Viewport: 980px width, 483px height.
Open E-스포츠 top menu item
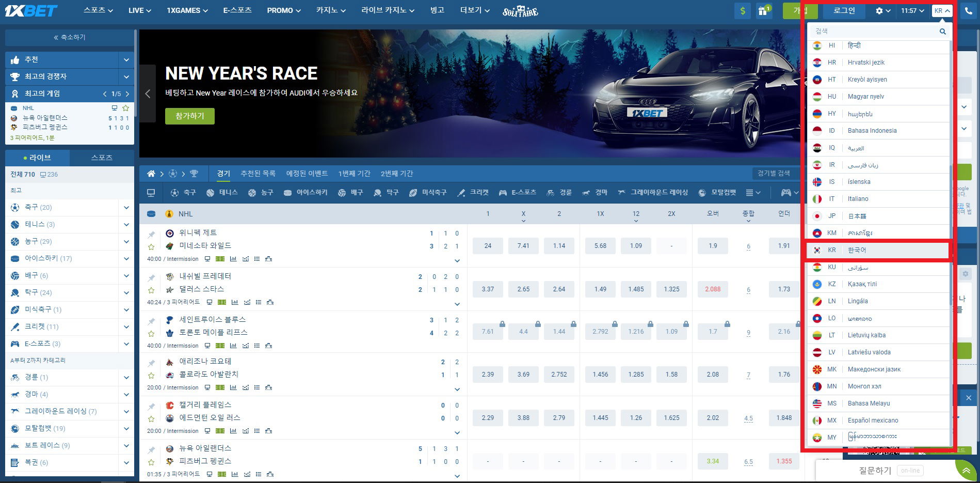(237, 10)
